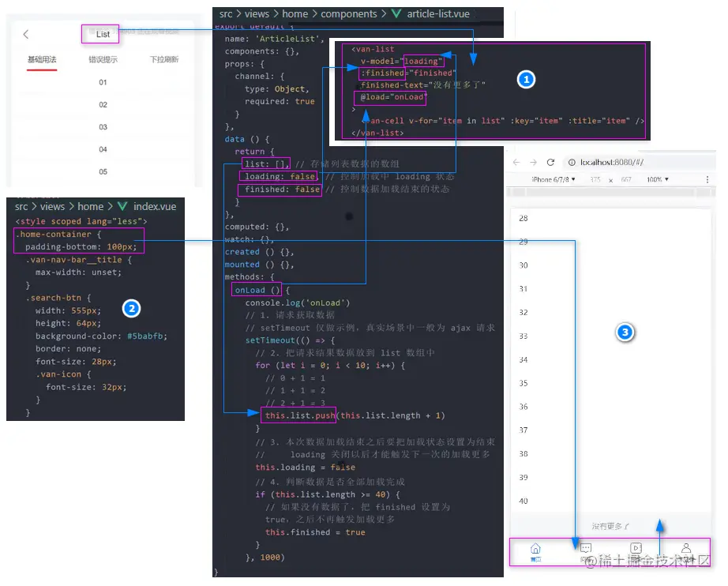The height and width of the screenshot is (586, 728).
Task: Open device toolbar three-dot menu
Action: (x=707, y=179)
